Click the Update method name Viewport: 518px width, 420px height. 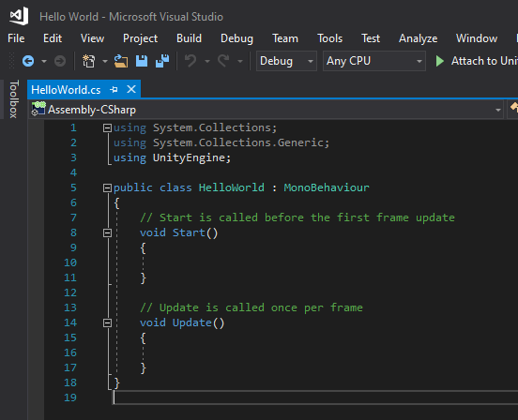[192, 322]
